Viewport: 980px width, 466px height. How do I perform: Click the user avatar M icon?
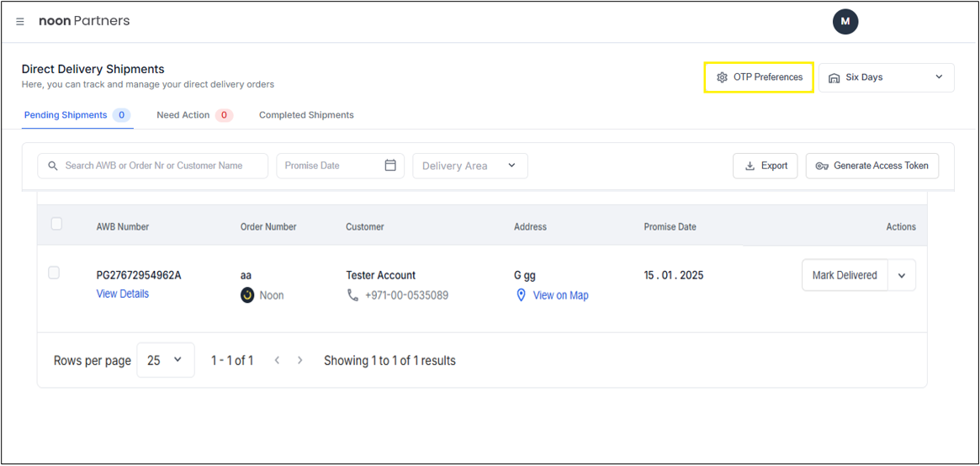(x=845, y=21)
